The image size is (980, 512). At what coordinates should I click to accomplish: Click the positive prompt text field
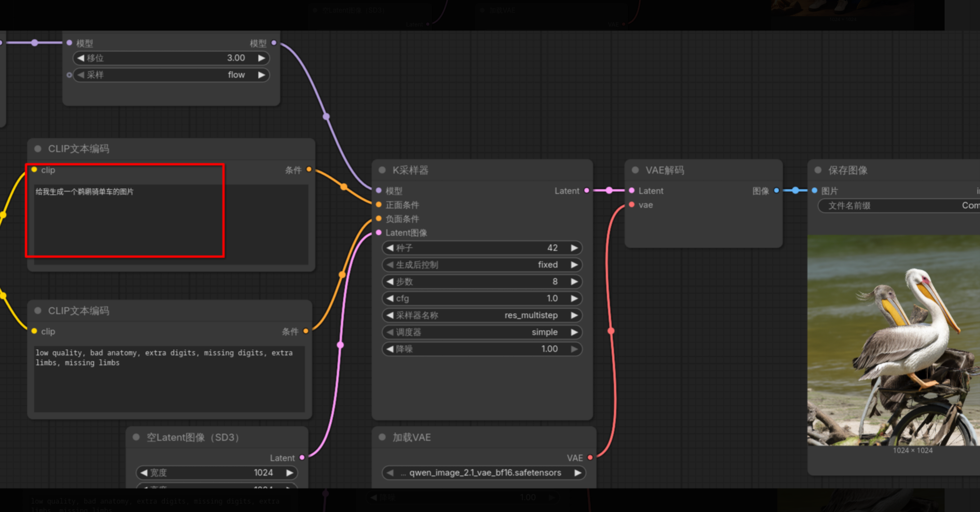(171, 225)
